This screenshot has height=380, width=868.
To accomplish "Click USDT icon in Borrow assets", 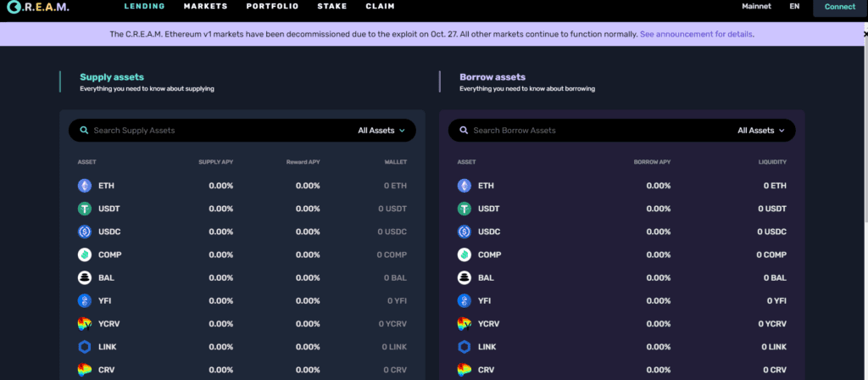I will [x=464, y=209].
